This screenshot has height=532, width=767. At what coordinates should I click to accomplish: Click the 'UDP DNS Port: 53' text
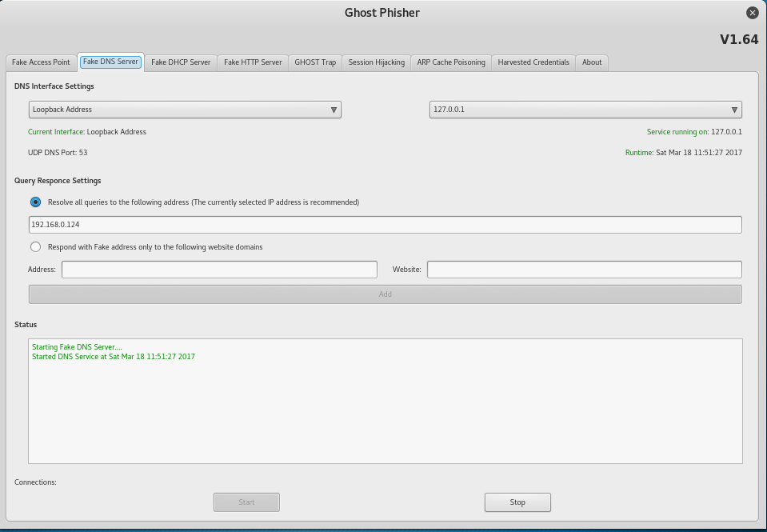click(58, 153)
